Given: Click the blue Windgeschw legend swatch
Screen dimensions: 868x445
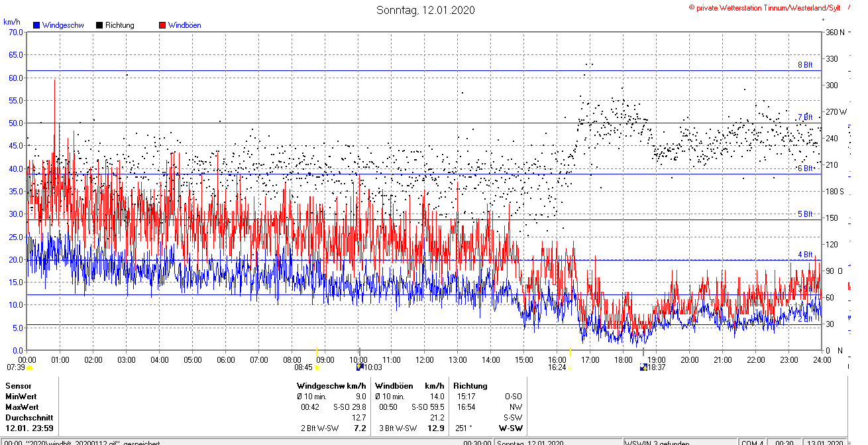Looking at the screenshot, I should click(36, 25).
